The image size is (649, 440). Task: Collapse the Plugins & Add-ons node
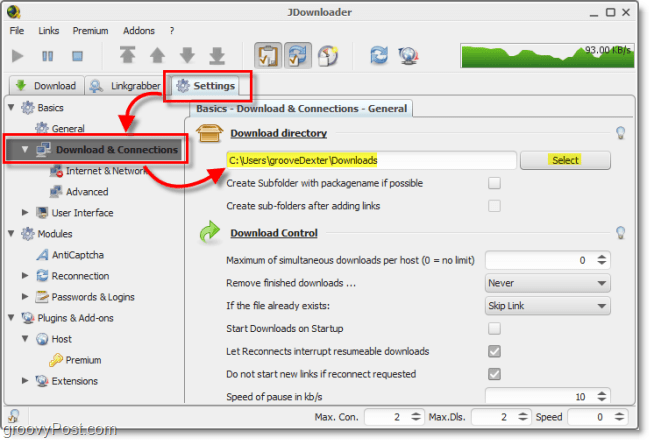(12, 317)
